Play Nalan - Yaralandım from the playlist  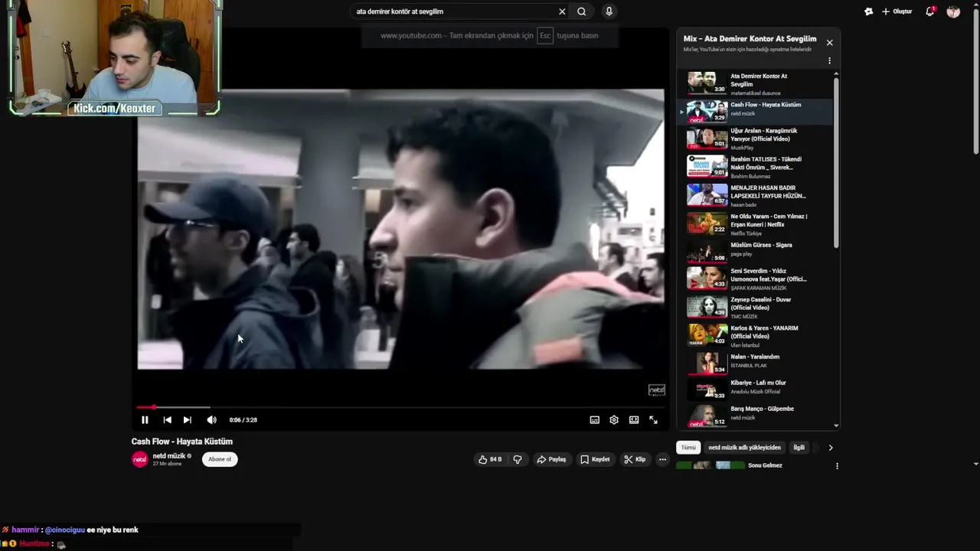click(754, 363)
